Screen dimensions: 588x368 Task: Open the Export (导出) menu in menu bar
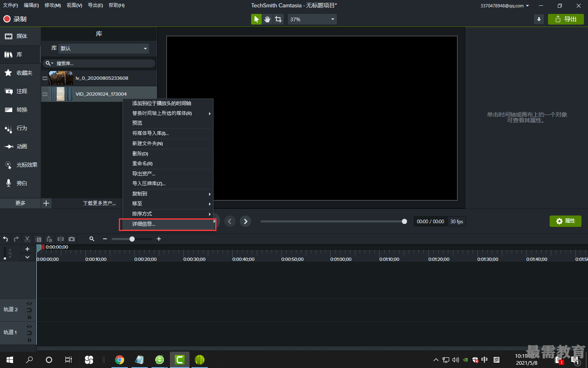(96, 5)
